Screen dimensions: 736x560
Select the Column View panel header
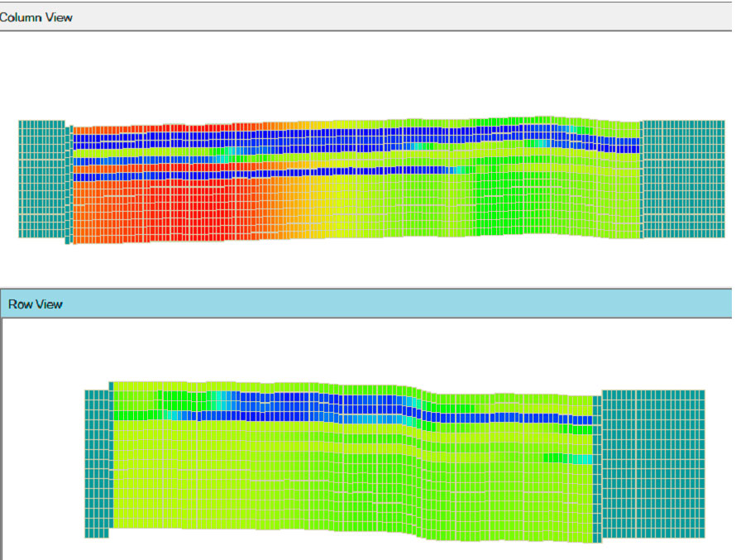(x=366, y=17)
